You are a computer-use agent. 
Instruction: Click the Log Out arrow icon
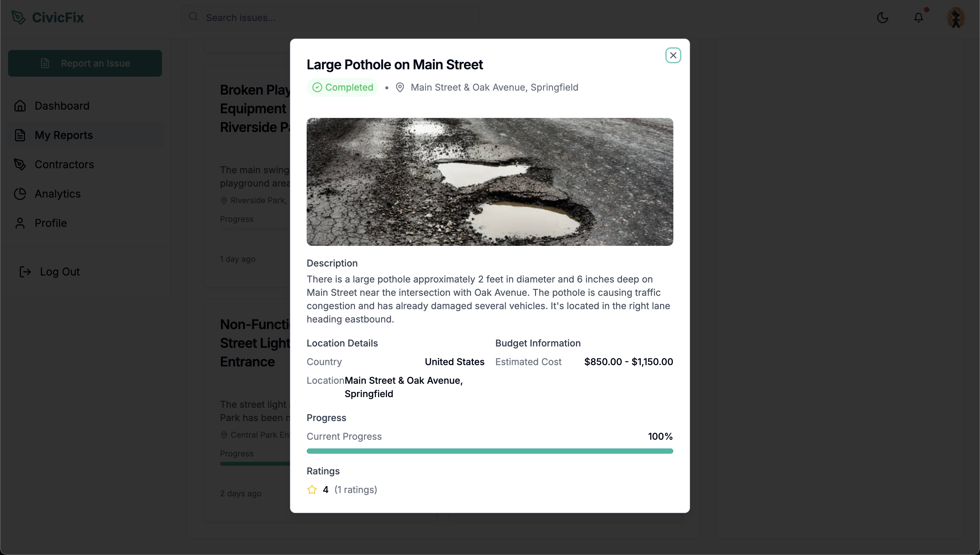pyautogui.click(x=25, y=272)
